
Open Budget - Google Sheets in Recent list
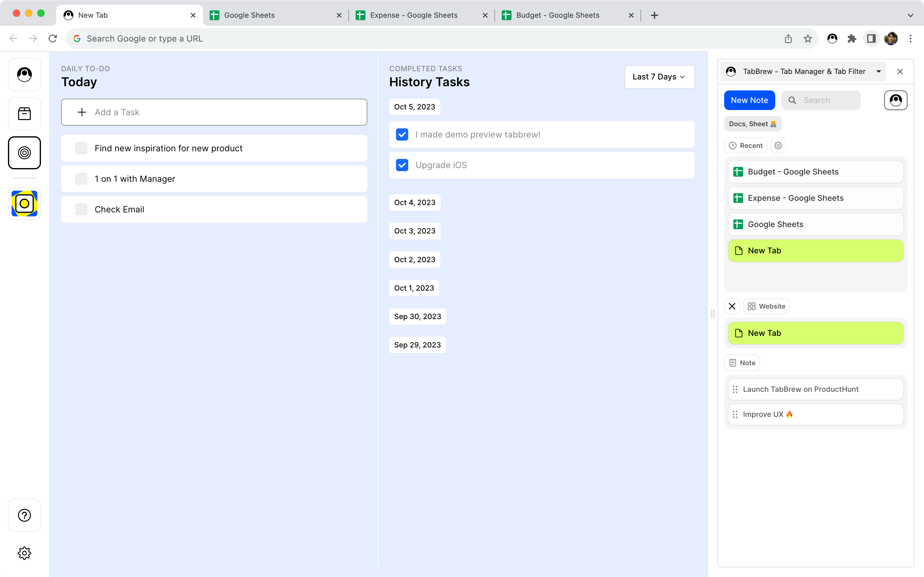click(x=815, y=172)
